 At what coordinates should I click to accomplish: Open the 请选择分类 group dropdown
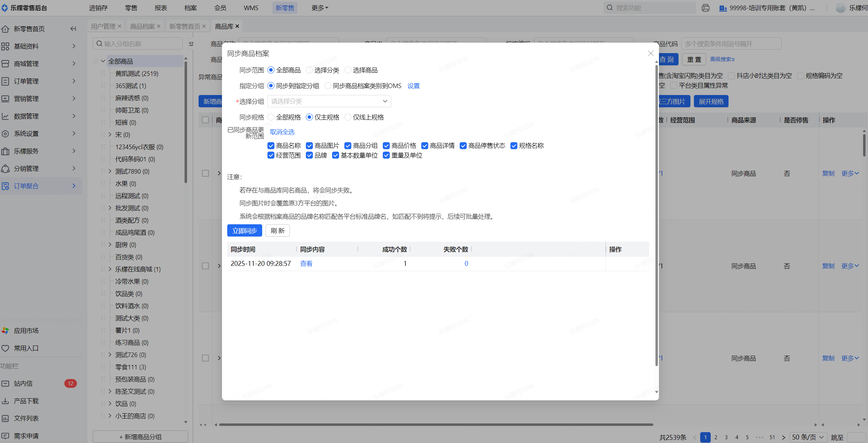click(x=329, y=101)
